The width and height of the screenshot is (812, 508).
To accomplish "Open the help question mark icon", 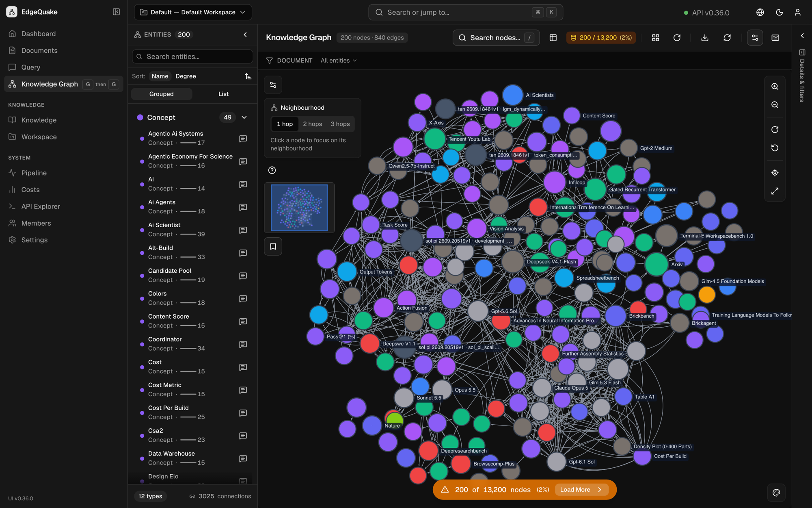I will click(x=272, y=170).
